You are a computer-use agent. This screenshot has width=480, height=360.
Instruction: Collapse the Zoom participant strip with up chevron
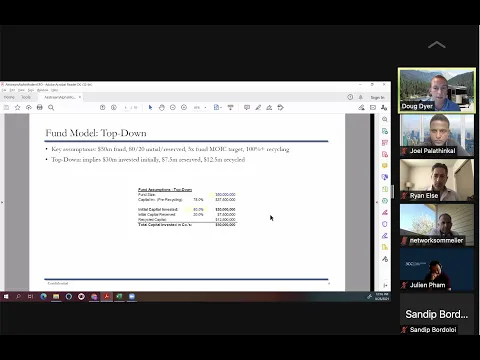[x=436, y=45]
